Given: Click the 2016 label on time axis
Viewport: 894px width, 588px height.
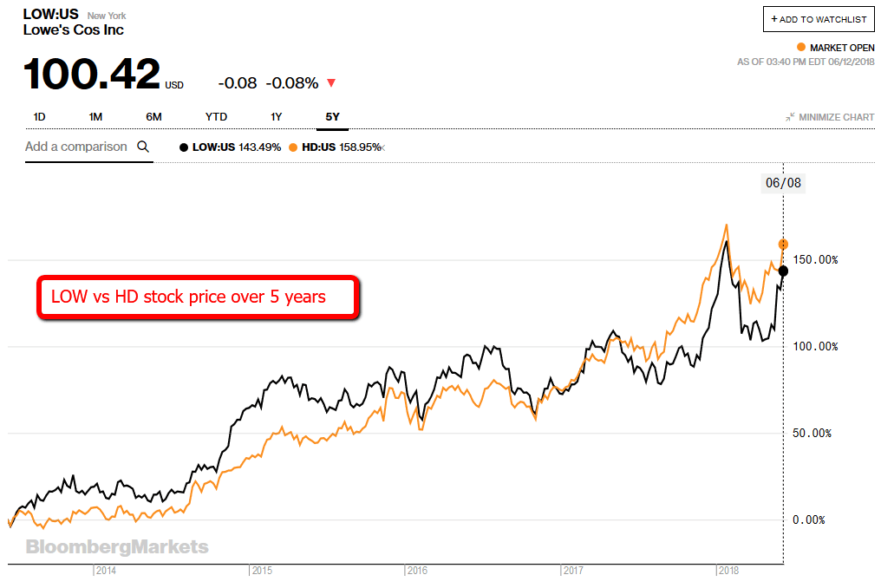Looking at the screenshot, I should coord(416,571).
